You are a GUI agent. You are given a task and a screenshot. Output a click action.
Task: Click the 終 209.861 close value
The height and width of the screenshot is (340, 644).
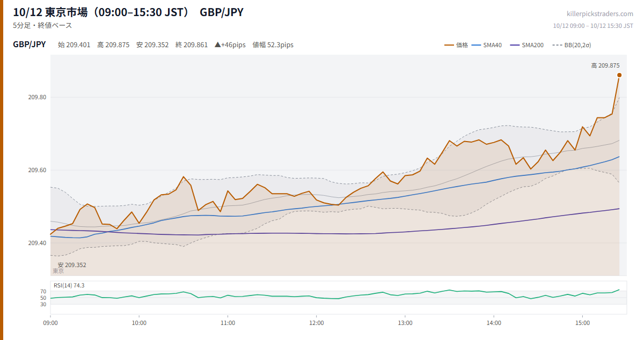(192, 45)
